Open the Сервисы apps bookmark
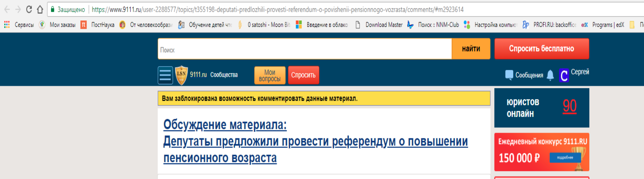Viewport: 644px width, 179px height. pos(19,25)
